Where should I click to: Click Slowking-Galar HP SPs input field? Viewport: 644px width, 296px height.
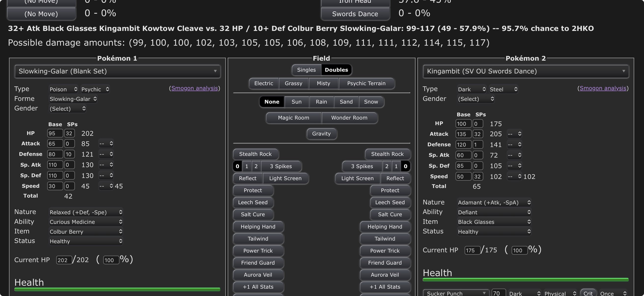(70, 133)
